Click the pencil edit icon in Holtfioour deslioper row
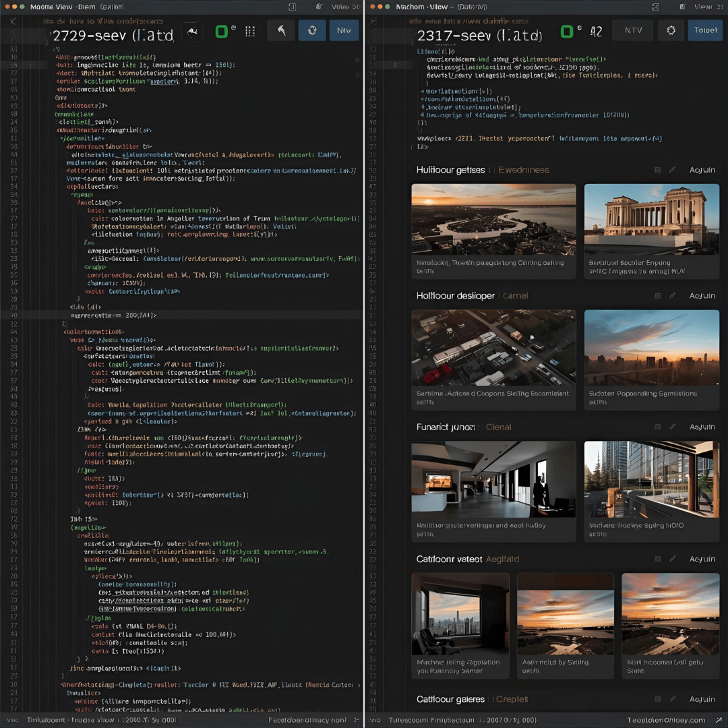 pyautogui.click(x=672, y=296)
